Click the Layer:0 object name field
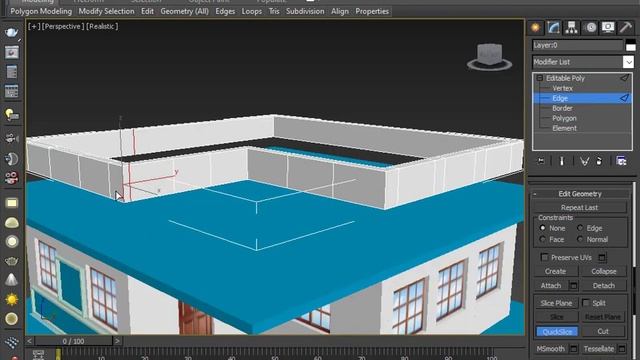Image resolution: width=640 pixels, height=360 pixels. tap(577, 45)
